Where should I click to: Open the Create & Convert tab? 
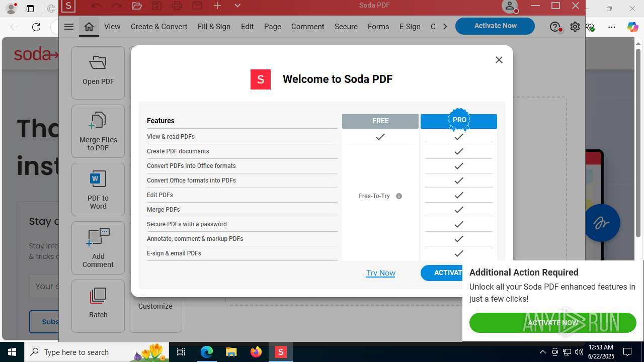tap(159, 27)
